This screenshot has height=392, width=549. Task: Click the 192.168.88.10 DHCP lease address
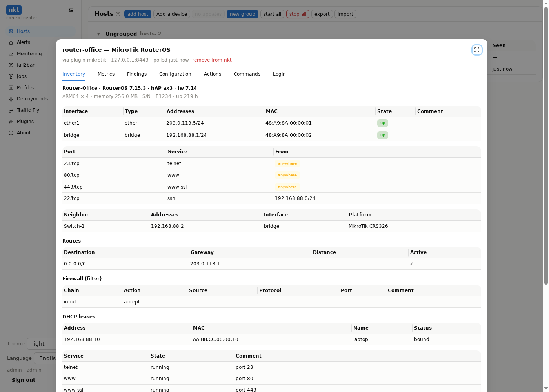point(82,339)
